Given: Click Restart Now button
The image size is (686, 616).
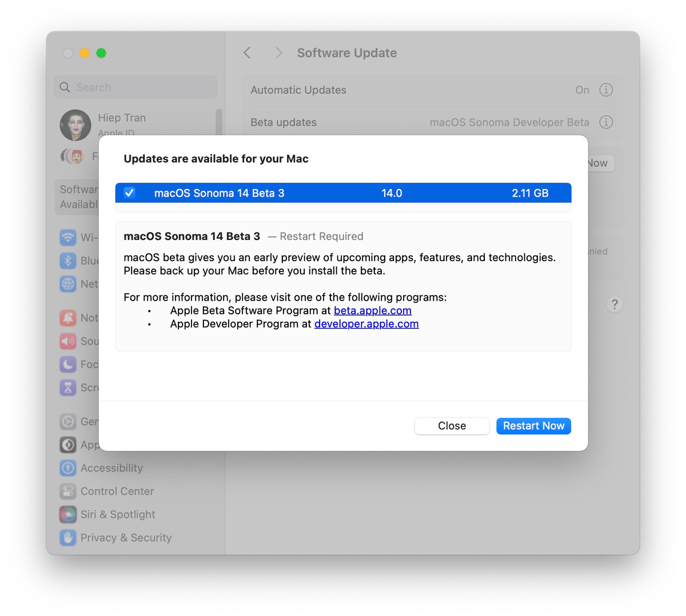Looking at the screenshot, I should pos(533,426).
